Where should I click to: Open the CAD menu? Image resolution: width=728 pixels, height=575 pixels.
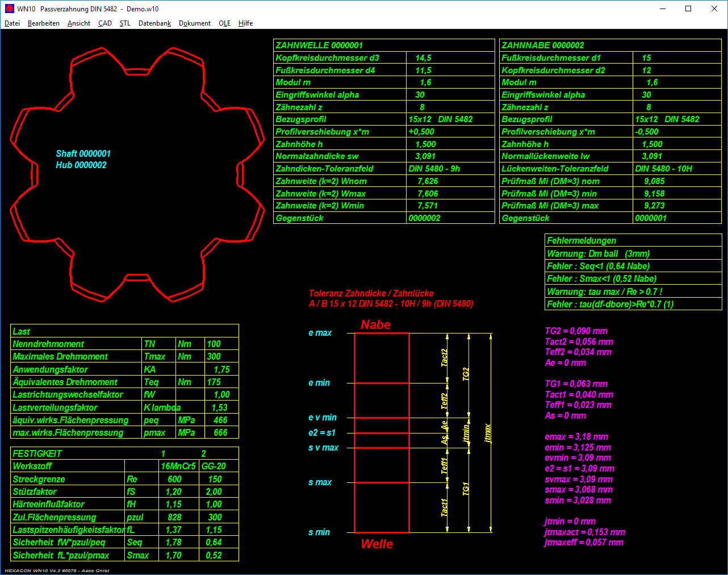tap(104, 23)
